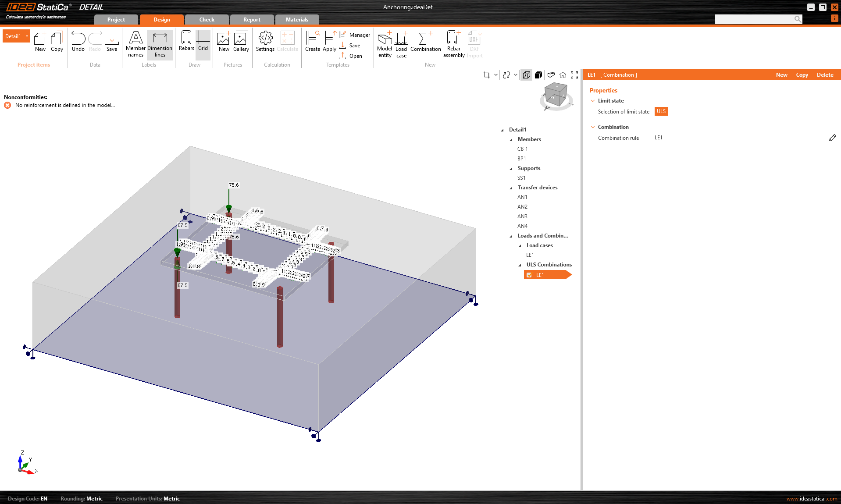This screenshot has width=841, height=504.
Task: Collapse the Limit state properties section
Action: [593, 100]
